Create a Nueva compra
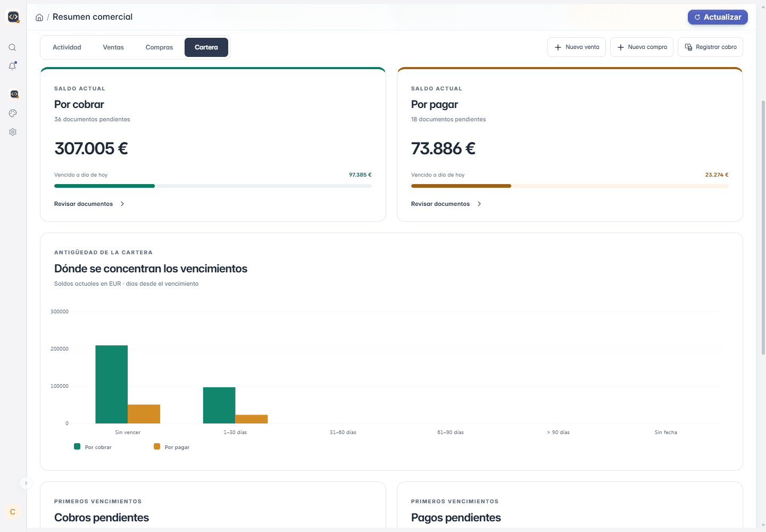 642,47
